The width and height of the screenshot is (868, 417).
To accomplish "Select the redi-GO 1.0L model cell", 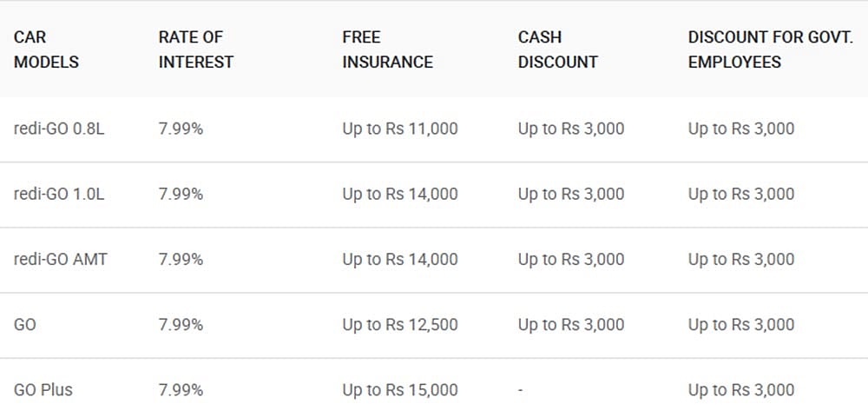I will pos(59,195).
